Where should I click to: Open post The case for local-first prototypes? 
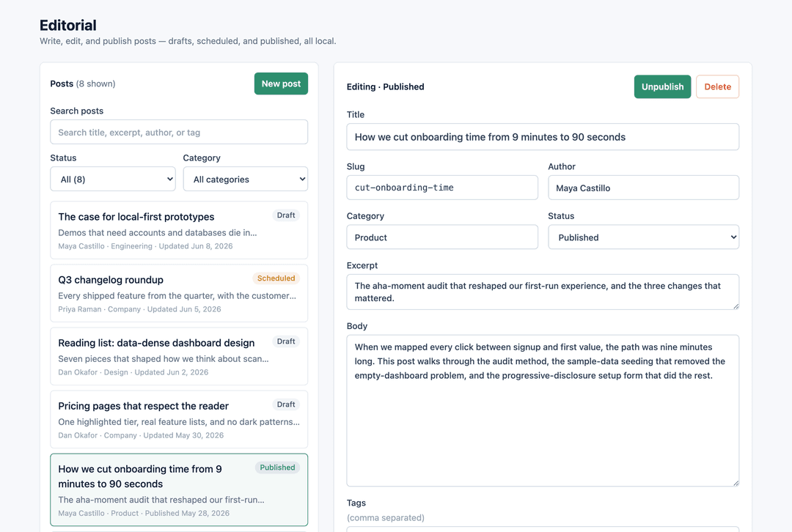click(x=179, y=230)
